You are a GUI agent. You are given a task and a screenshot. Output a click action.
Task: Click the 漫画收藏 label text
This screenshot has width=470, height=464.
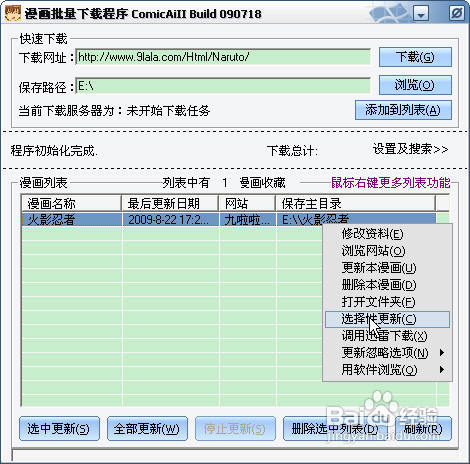[x=262, y=183]
